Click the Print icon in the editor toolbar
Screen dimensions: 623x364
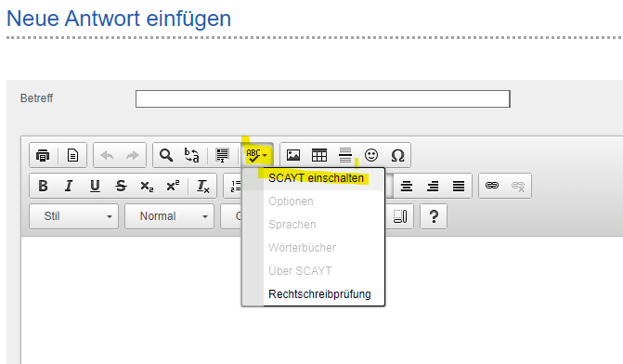coord(43,155)
